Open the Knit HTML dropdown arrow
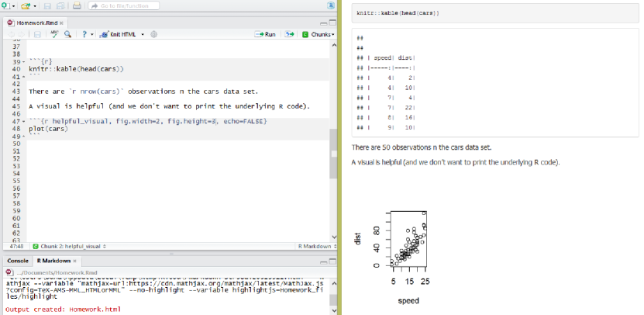This screenshot has height=315, width=644. tap(143, 34)
